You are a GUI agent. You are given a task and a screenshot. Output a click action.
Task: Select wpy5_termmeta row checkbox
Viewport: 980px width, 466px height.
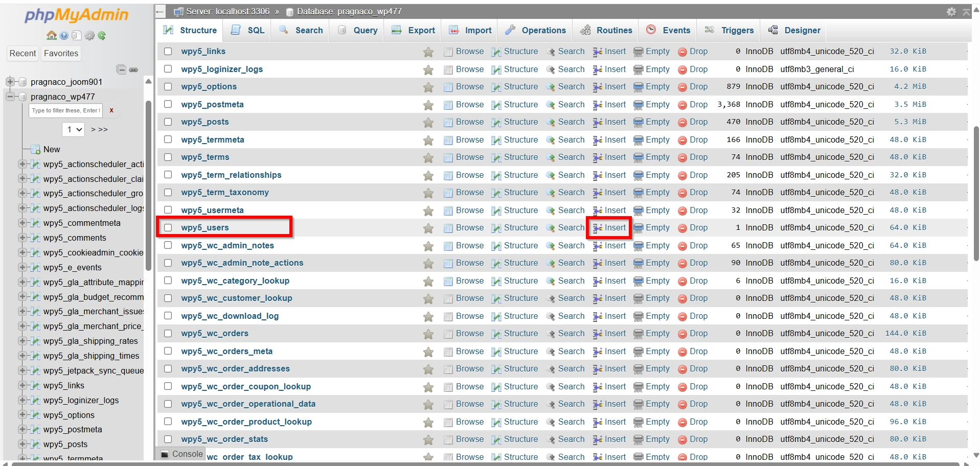[x=168, y=139]
